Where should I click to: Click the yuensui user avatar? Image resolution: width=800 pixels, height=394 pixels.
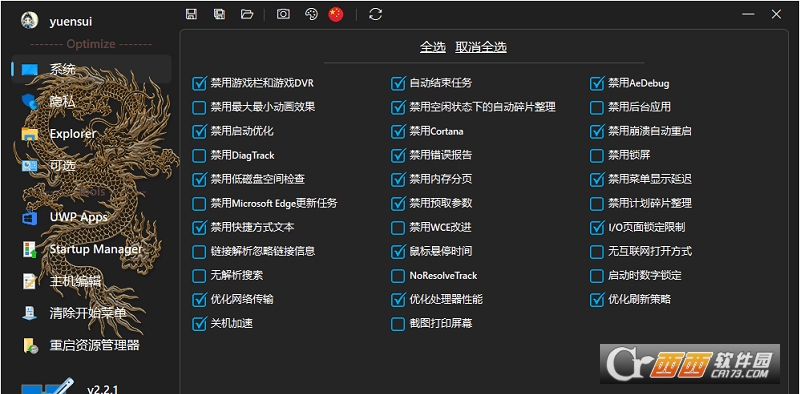29,20
